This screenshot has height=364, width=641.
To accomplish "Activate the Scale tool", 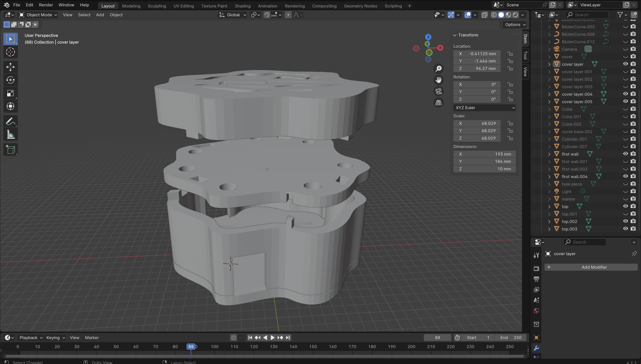I will coord(10,93).
